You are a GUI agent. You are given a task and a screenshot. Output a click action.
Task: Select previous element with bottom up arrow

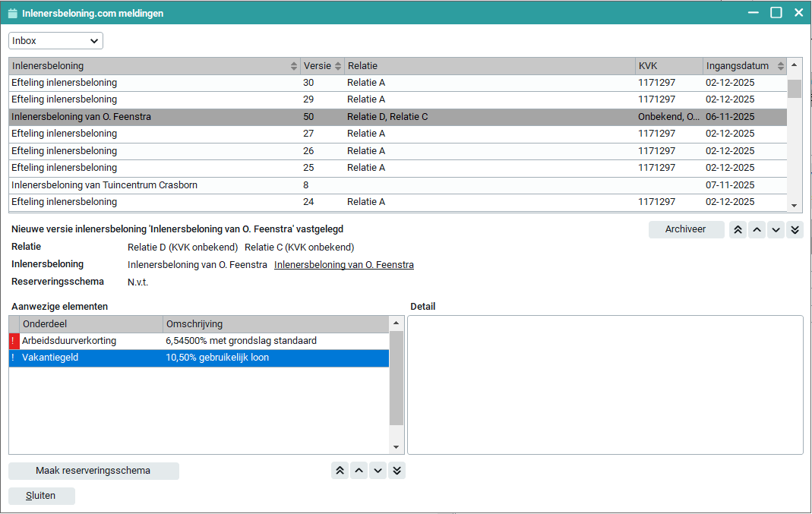point(359,471)
